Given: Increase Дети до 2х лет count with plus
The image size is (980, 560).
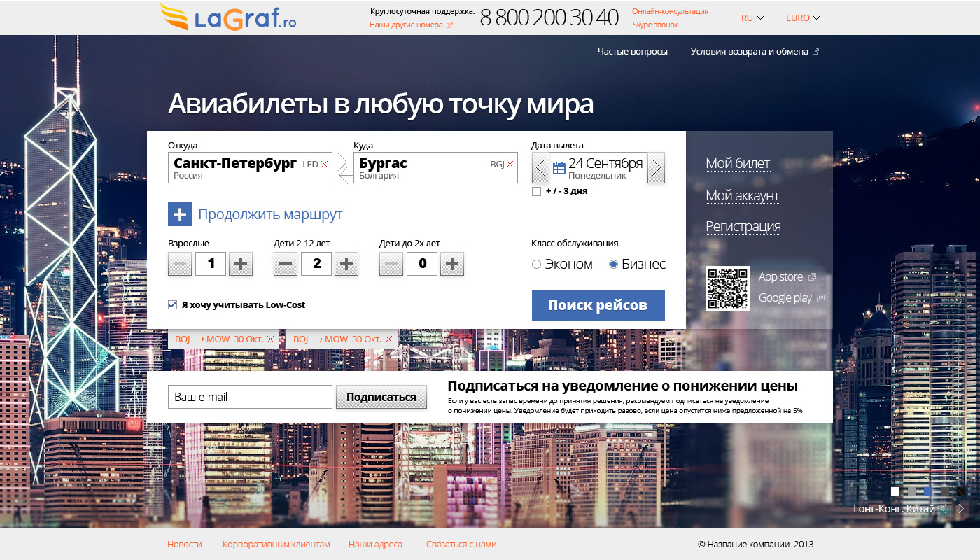Looking at the screenshot, I should tap(452, 264).
